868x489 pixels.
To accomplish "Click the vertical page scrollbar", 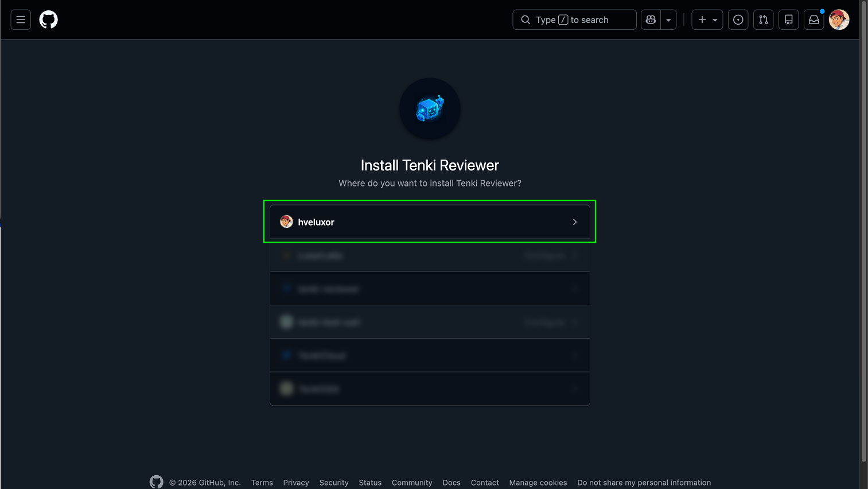I will tap(864, 230).
